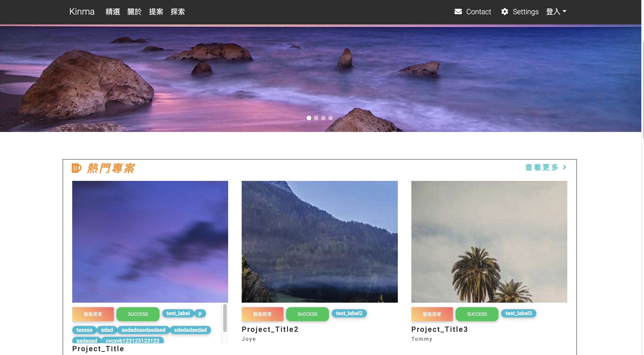Click the tag list scrollbar in first card
This screenshot has height=355, width=644.
pyautogui.click(x=225, y=318)
